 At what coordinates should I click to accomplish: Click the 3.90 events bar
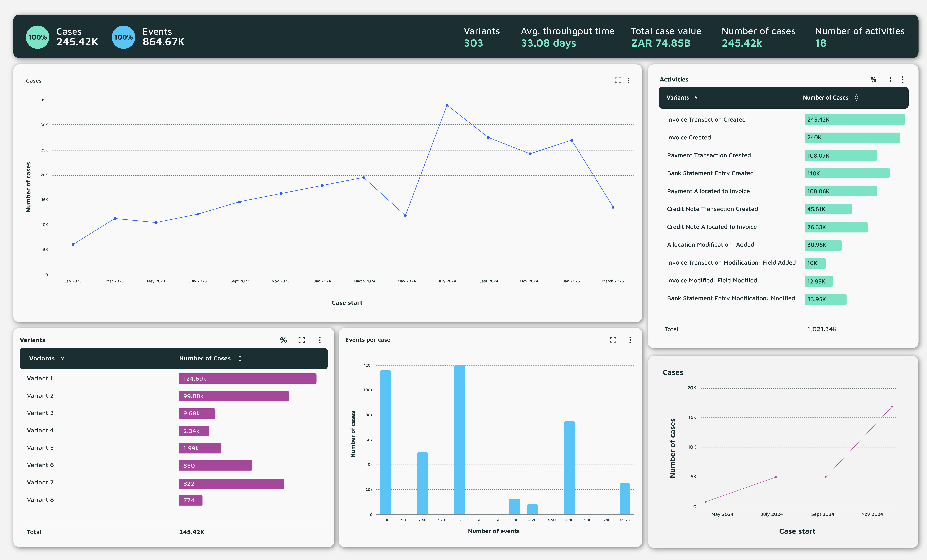[514, 507]
